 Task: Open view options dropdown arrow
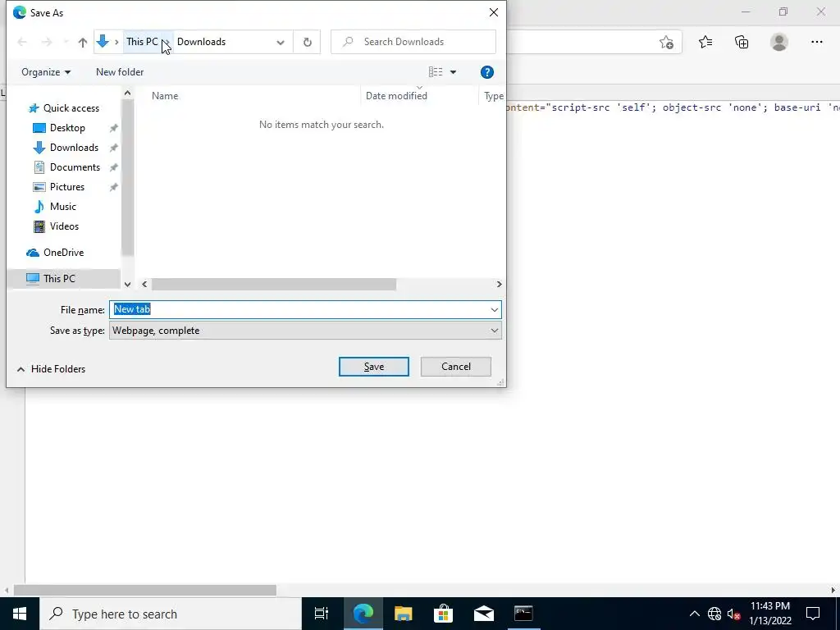click(x=453, y=72)
